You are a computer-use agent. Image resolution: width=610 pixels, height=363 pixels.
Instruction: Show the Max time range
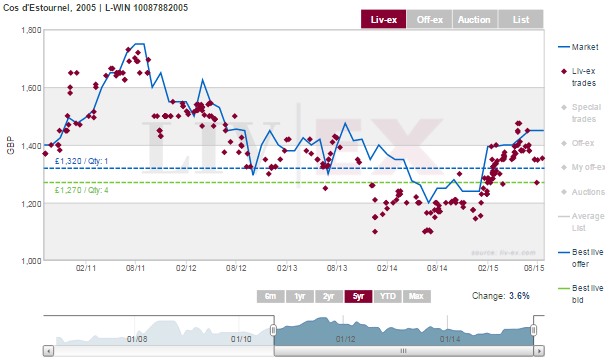tap(416, 296)
